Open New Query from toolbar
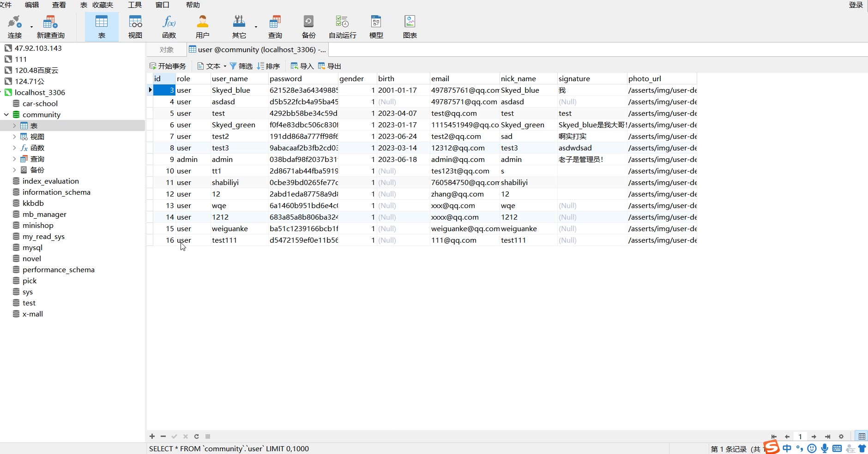868x454 pixels. 50,27
